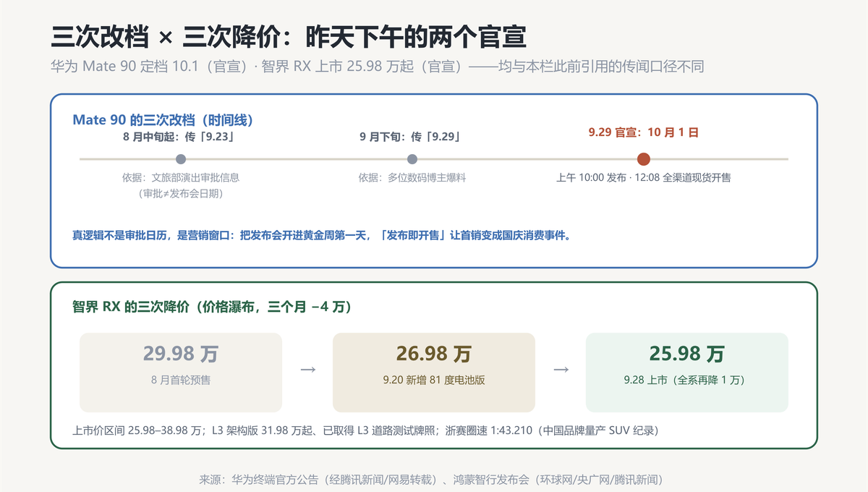The width and height of the screenshot is (868, 492).
Task: Click the 26.98 万 price card
Action: [434, 373]
